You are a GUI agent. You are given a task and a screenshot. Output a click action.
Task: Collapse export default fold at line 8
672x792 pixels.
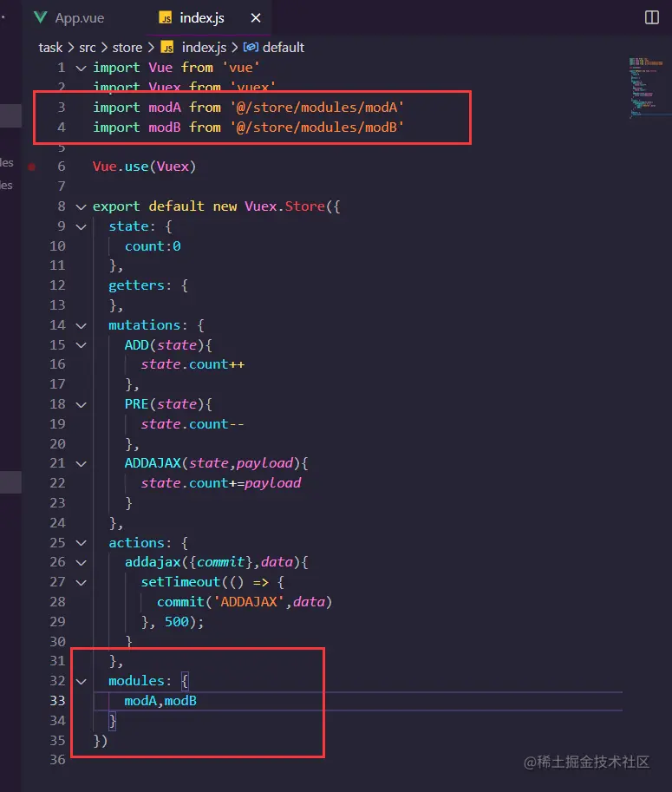pos(82,206)
